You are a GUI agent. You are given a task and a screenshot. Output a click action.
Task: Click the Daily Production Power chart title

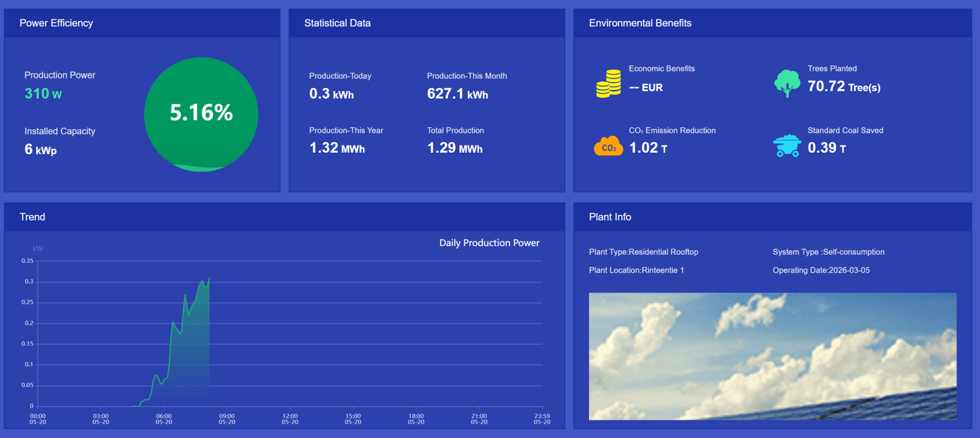click(x=489, y=243)
